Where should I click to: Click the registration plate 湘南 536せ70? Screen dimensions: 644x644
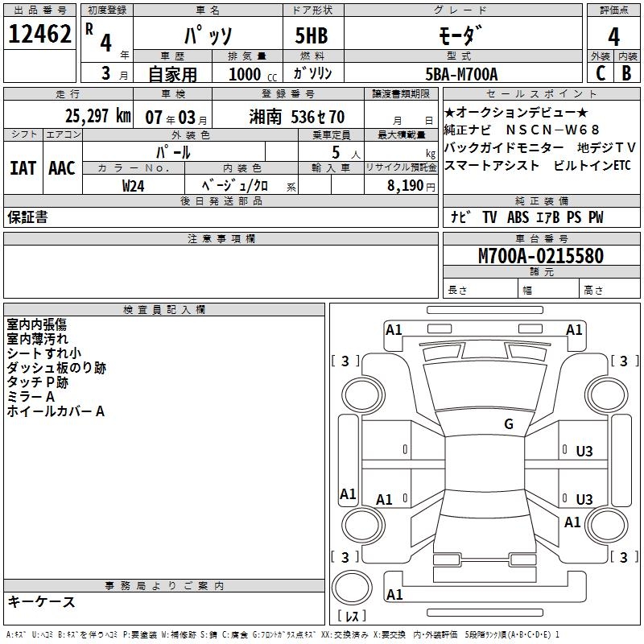[x=297, y=117]
